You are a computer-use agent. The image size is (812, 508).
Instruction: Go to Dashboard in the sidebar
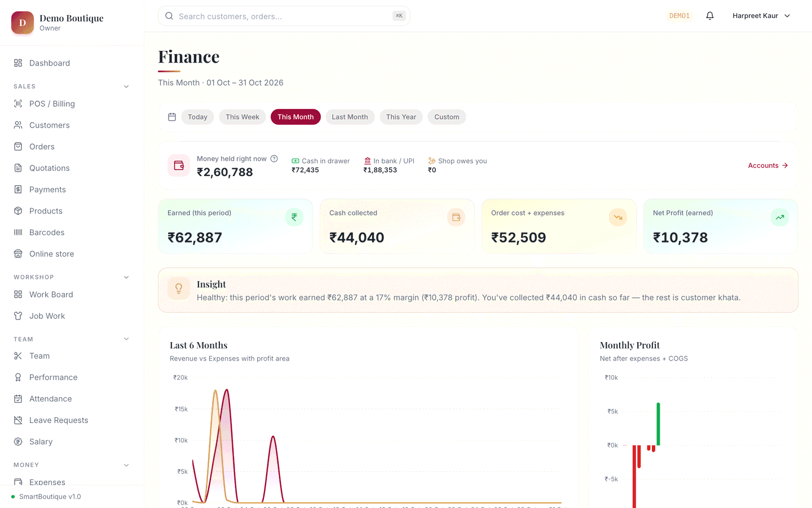coord(72,63)
